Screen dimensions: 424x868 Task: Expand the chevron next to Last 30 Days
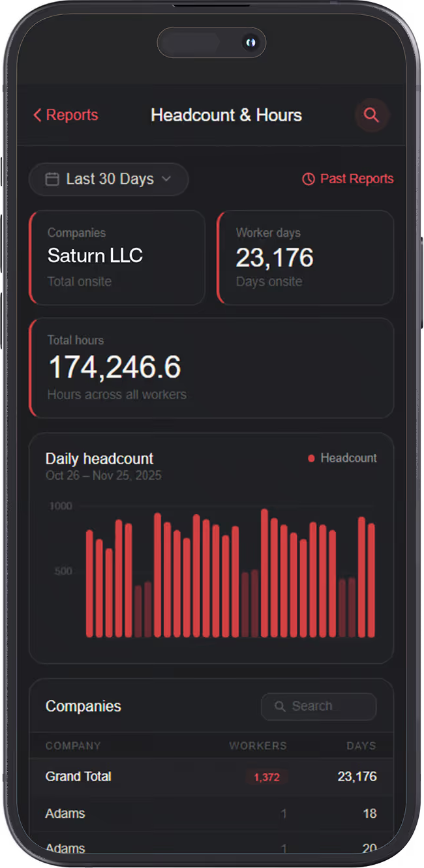click(166, 179)
